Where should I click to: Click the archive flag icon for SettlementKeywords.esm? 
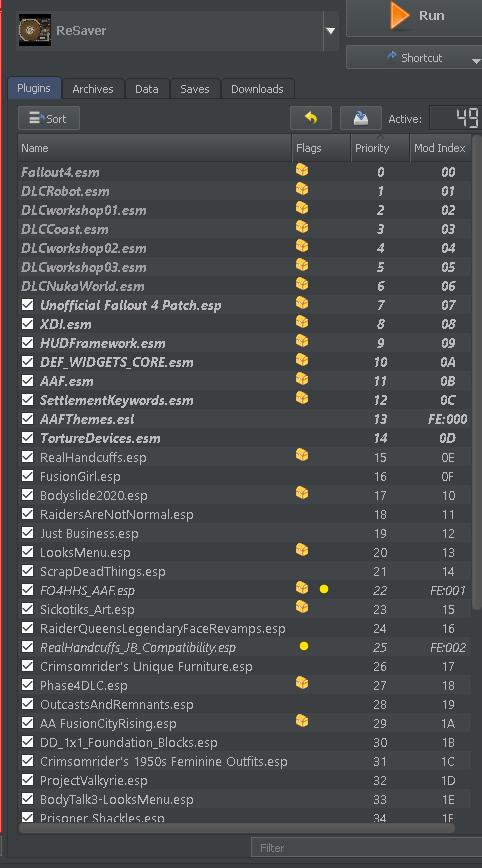302,397
